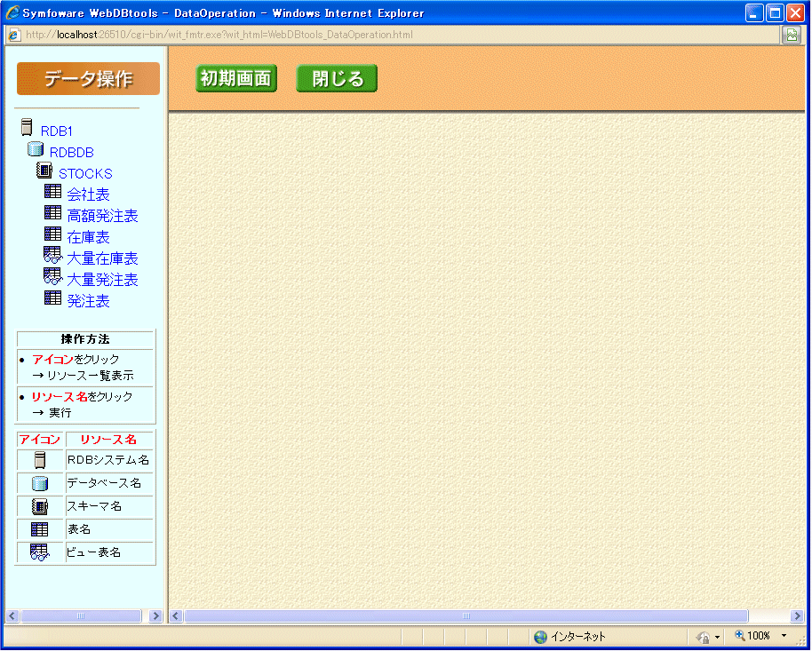
Task: Click the left panel scroll right arrow
Action: (x=156, y=615)
